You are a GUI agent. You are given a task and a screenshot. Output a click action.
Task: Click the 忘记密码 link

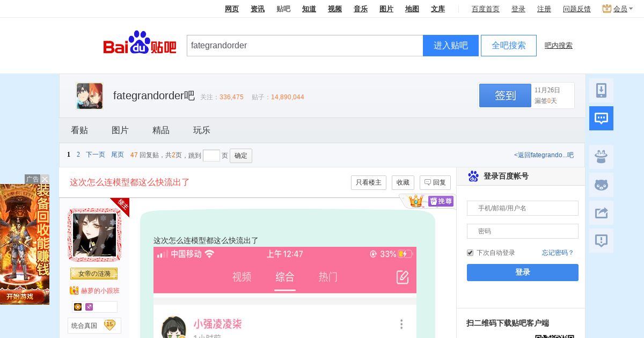pos(558,253)
